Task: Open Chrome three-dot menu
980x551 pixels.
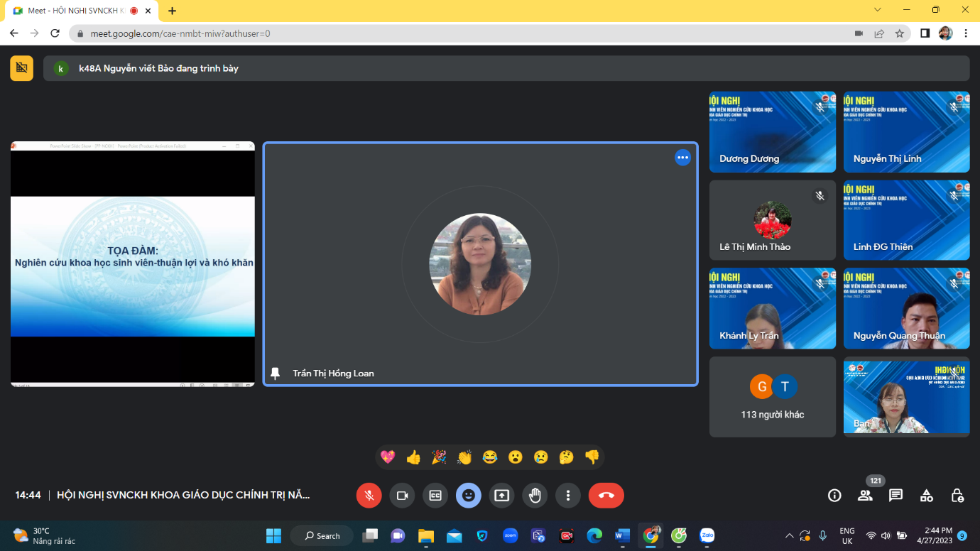Action: pos(966,33)
